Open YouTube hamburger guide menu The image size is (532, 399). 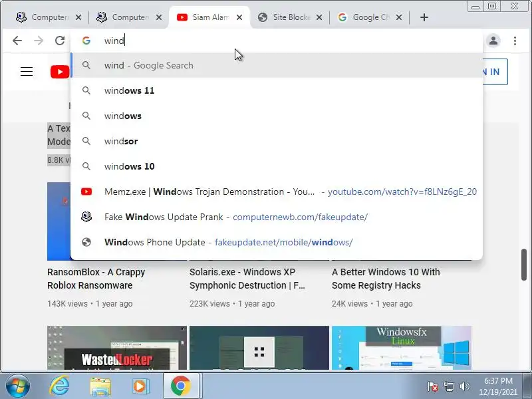click(27, 72)
